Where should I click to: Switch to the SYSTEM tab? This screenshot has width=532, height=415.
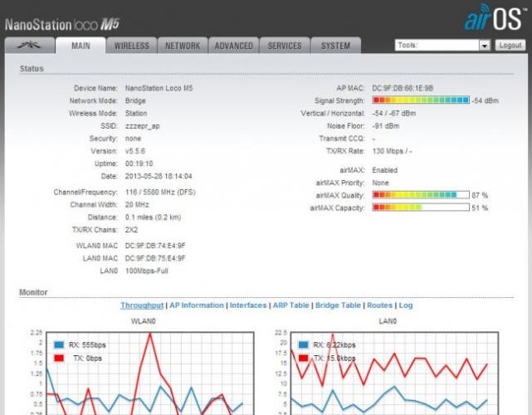pos(335,46)
